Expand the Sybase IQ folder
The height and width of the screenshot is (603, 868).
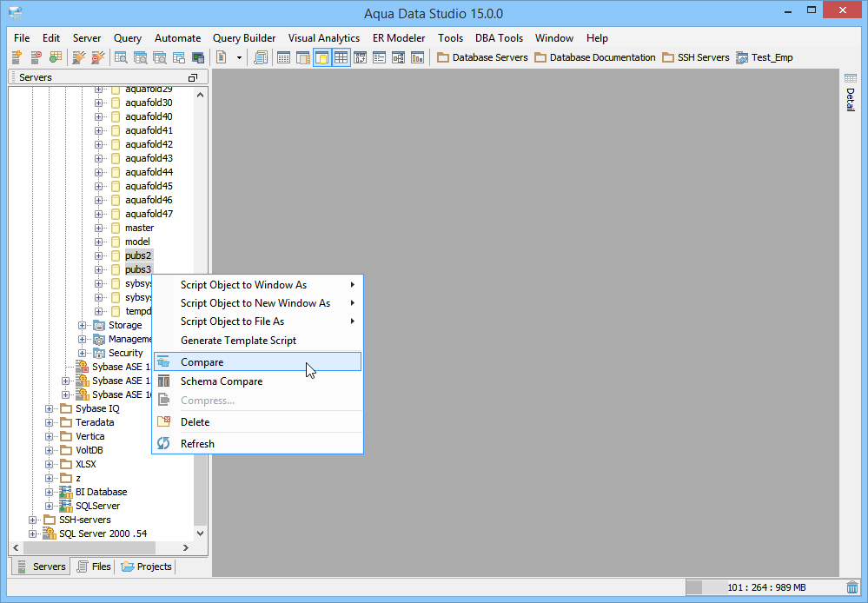(x=49, y=408)
